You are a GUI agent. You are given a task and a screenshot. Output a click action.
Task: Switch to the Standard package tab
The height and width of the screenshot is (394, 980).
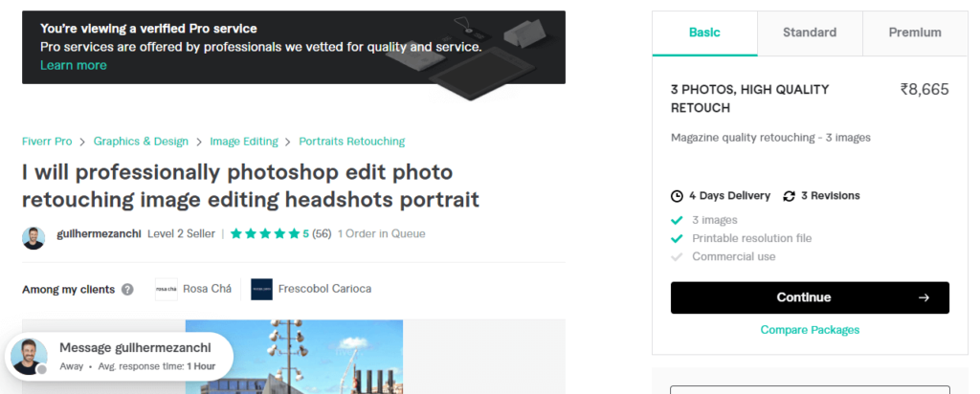pyautogui.click(x=810, y=33)
